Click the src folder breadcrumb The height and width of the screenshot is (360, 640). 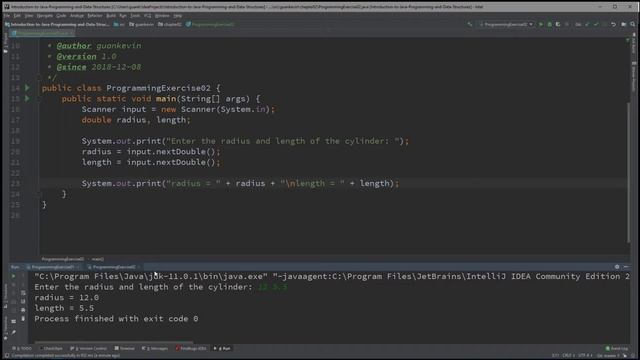coord(119,24)
